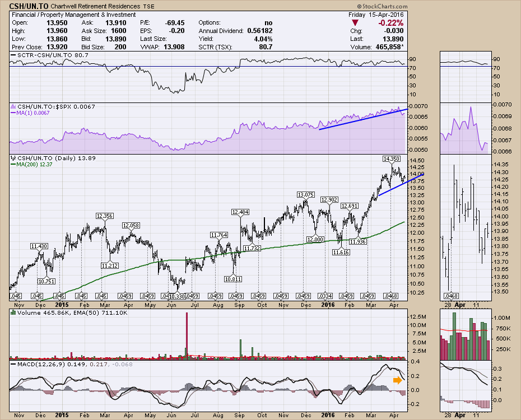The width and height of the screenshot is (521, 420).
Task: Click the P/E -69.45 value
Action: pos(175,22)
